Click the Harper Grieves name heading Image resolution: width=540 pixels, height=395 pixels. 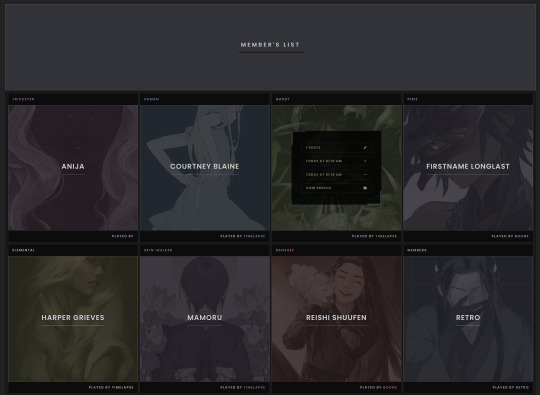pos(73,318)
